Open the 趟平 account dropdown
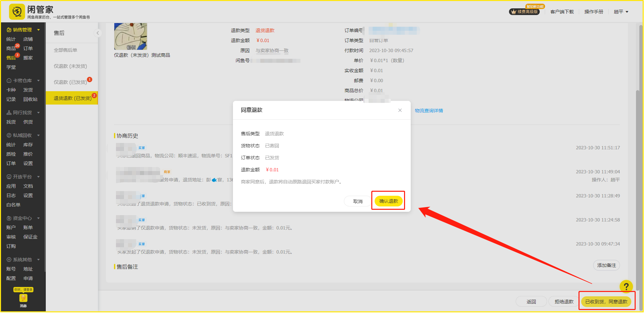 click(621, 12)
